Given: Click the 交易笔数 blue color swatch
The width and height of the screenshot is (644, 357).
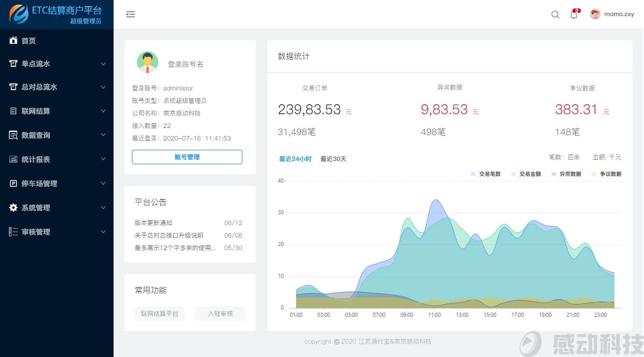Looking at the screenshot, I should [473, 174].
